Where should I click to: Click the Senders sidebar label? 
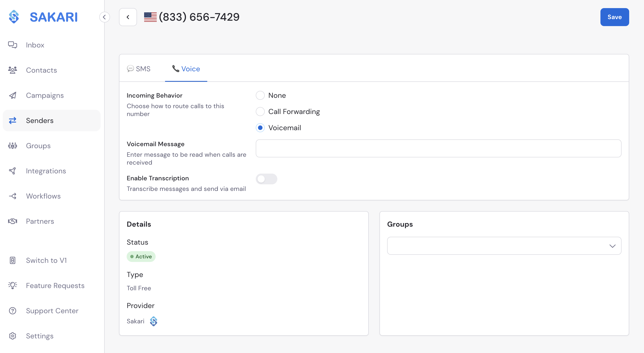(x=40, y=121)
